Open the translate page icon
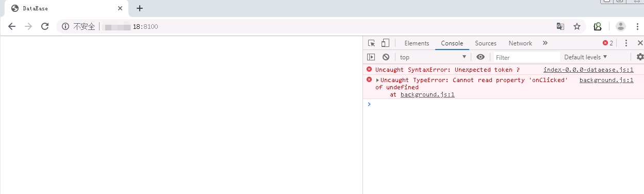This screenshot has height=194, width=644. 560,26
